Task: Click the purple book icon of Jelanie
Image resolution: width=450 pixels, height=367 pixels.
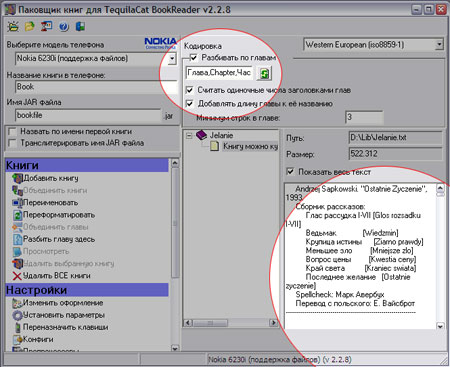Action: coord(202,135)
